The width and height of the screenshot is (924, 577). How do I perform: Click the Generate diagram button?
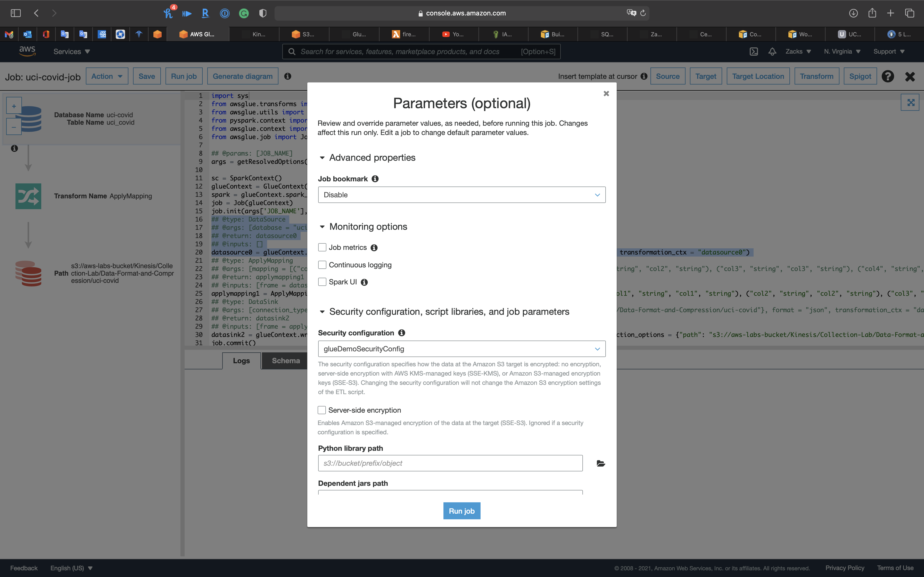coord(242,76)
